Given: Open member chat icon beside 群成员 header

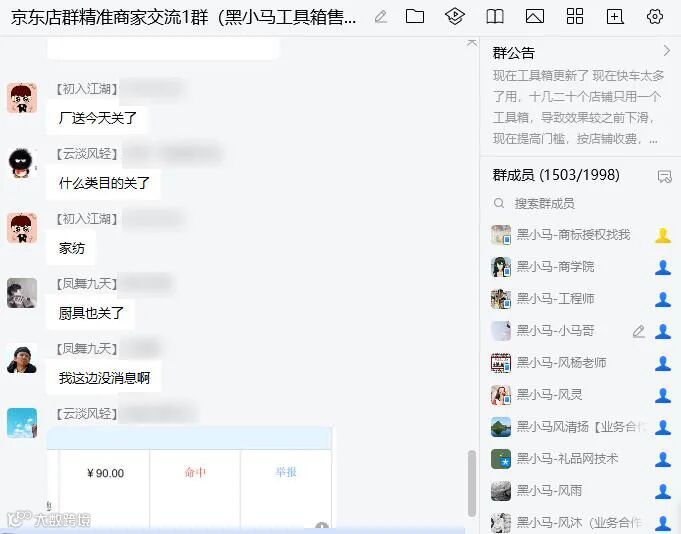Looking at the screenshot, I should [664, 176].
